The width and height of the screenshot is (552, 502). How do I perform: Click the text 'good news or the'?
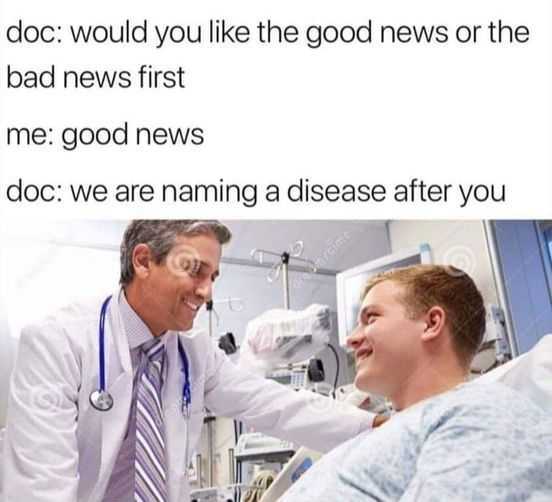point(417,34)
